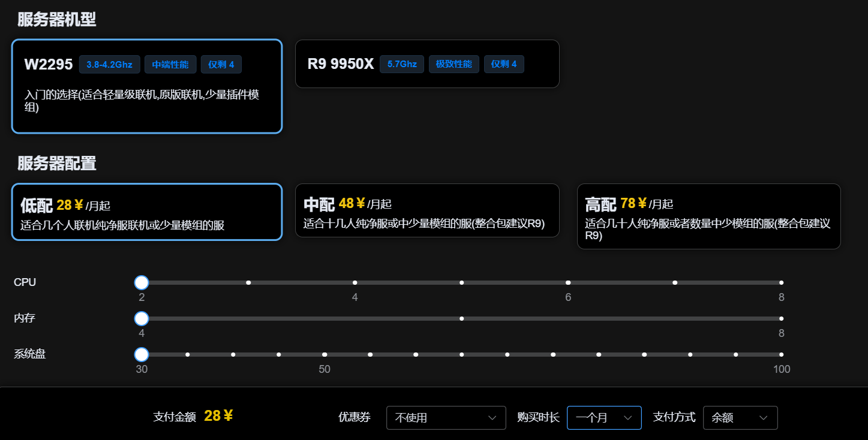Click the 服务器配置 heading

tap(56, 163)
